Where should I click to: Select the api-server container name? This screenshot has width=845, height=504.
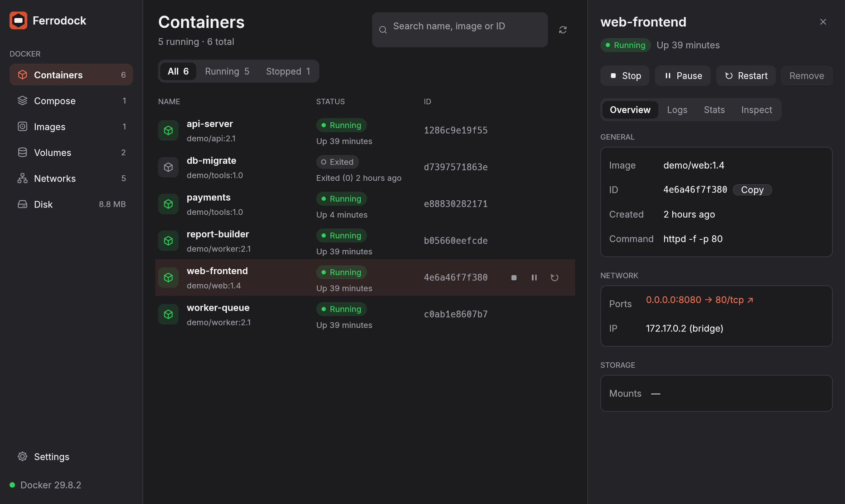point(209,124)
